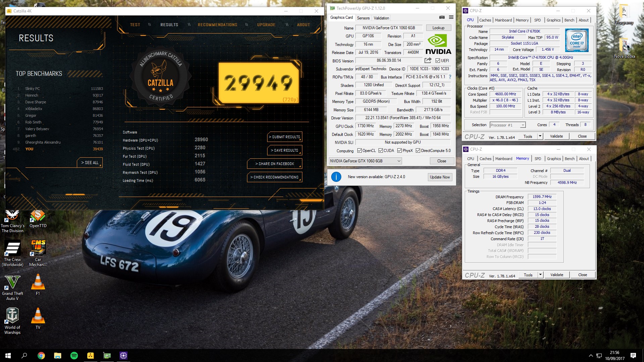
Task: Open the Sensors tab in GPU-Z
Action: point(363,18)
